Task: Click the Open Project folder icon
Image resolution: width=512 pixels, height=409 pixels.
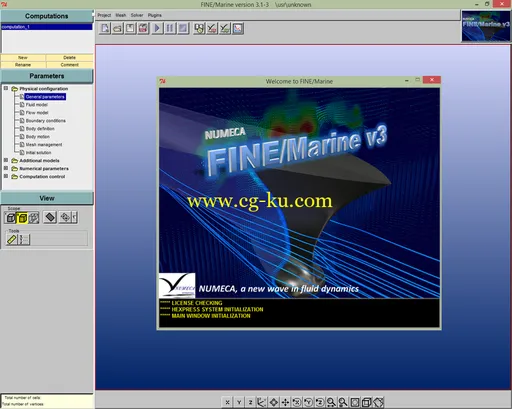Action: tap(118, 28)
